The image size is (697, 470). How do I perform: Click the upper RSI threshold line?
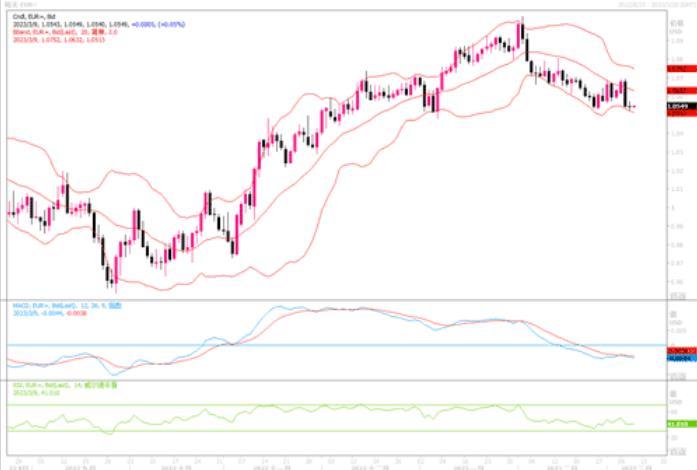pyautogui.click(x=300, y=405)
